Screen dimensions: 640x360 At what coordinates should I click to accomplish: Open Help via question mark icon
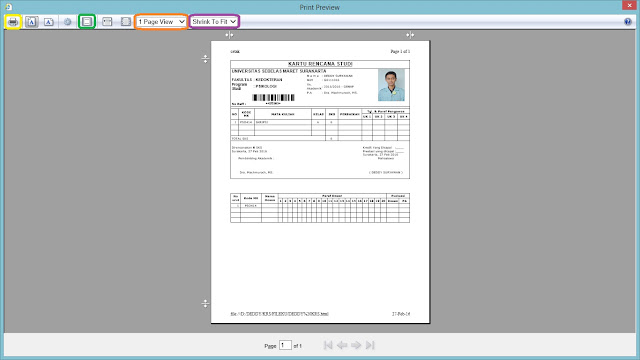[628, 22]
